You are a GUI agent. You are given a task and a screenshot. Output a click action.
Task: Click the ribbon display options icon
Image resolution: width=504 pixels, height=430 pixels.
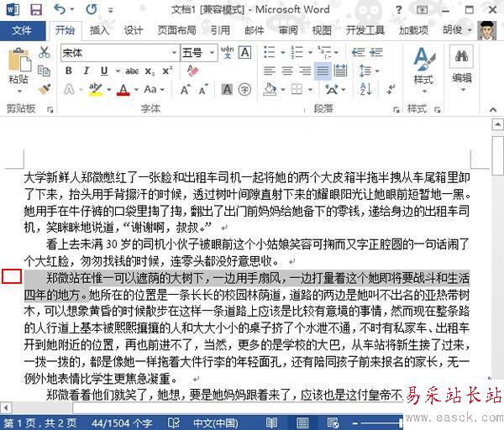422,9
